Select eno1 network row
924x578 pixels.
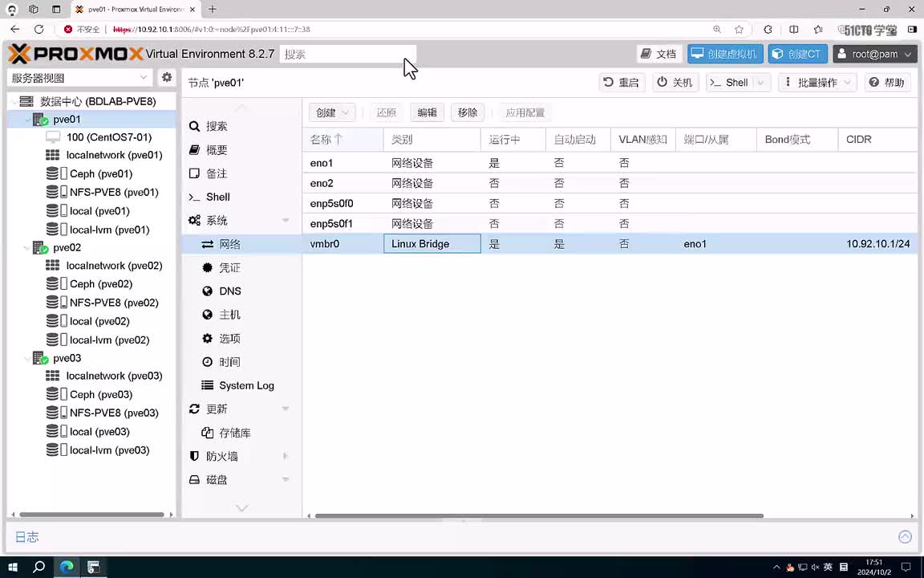coord(610,163)
